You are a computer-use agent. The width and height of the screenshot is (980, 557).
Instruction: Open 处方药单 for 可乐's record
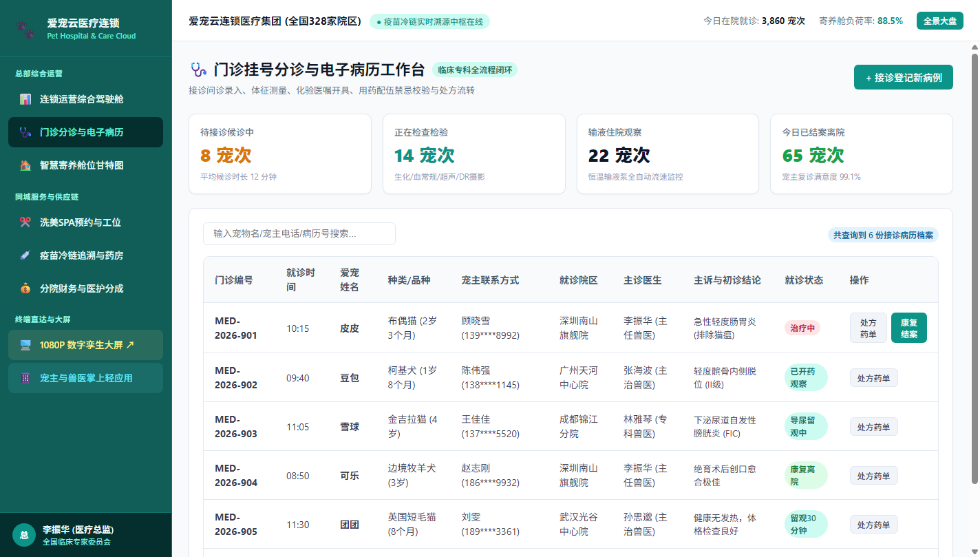click(874, 475)
